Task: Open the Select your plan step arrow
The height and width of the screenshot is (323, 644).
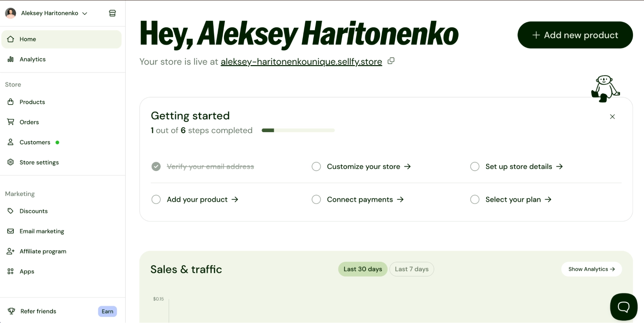Action: pyautogui.click(x=548, y=200)
